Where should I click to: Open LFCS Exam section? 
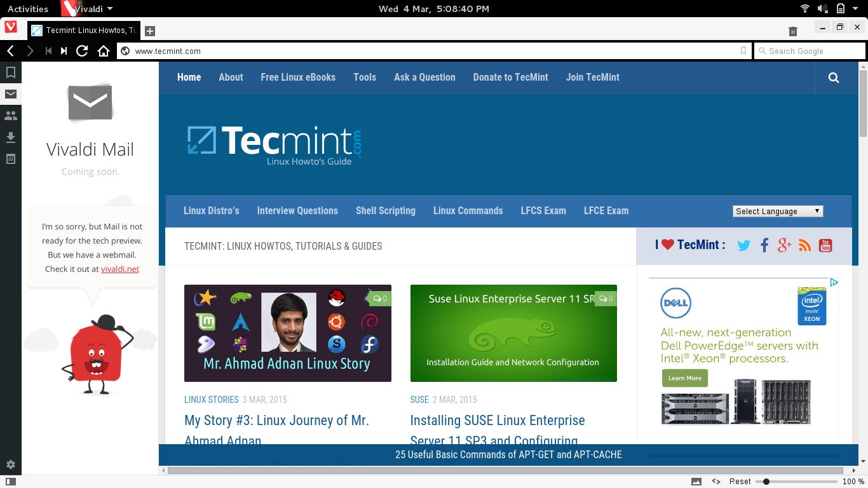coord(543,210)
